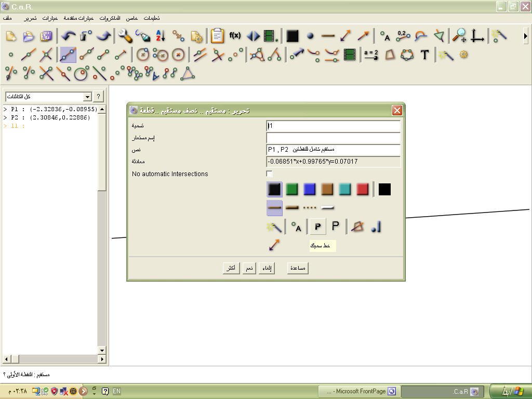This screenshot has width=532, height=399.
Task: Click the نص text field with P1 , P2
Action: (334, 150)
